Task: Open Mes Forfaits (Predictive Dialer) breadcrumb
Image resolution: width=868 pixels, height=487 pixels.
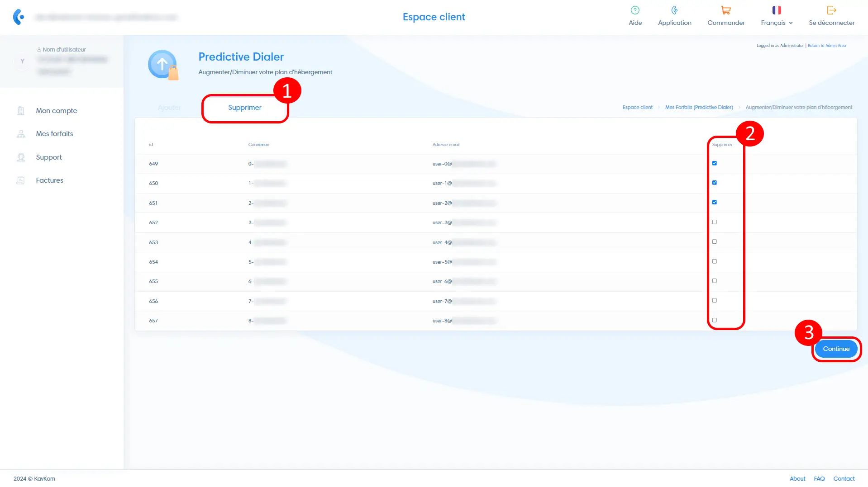Action: [699, 108]
